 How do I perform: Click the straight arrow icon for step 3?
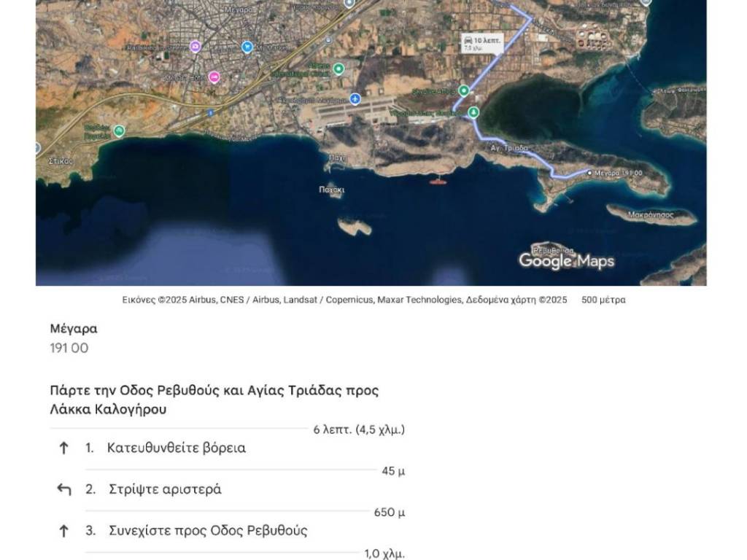tap(63, 532)
